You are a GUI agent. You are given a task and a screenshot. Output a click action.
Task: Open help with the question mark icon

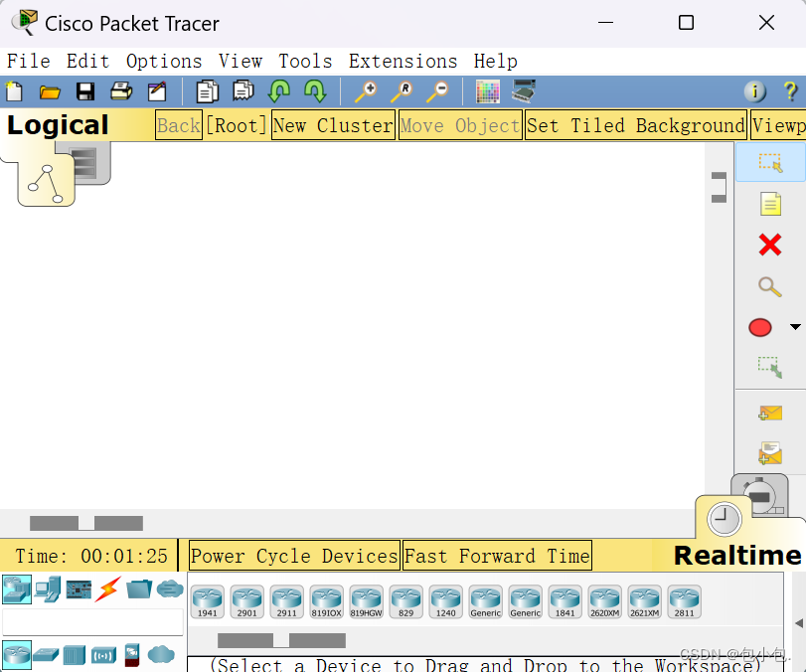click(790, 91)
